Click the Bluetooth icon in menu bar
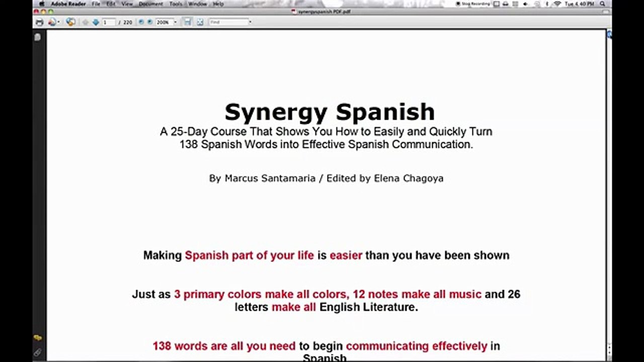Screen dimensions: 644x362 click(547, 4)
